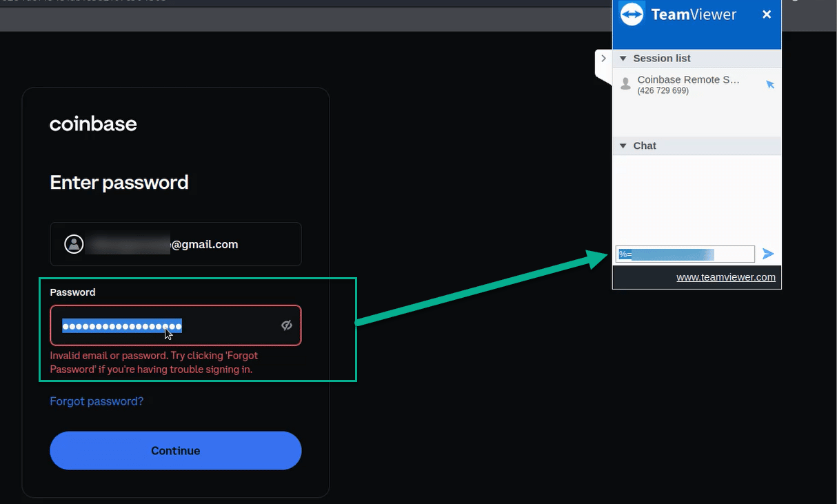Click the Coinbase logo

pyautogui.click(x=93, y=124)
